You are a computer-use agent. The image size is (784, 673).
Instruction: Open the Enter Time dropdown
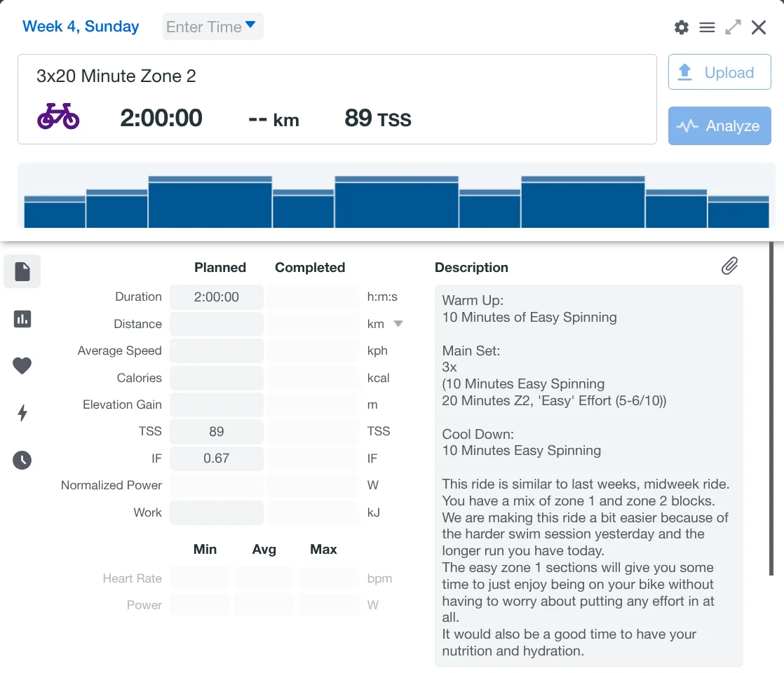(x=212, y=27)
